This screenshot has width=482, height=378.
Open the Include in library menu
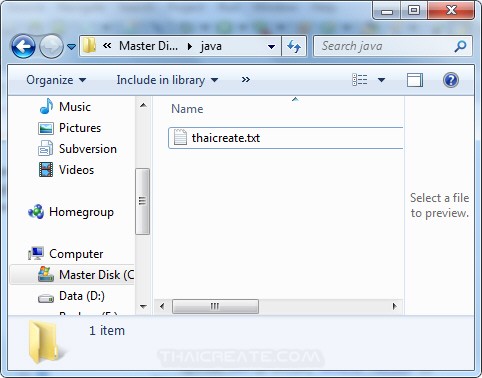tap(167, 80)
